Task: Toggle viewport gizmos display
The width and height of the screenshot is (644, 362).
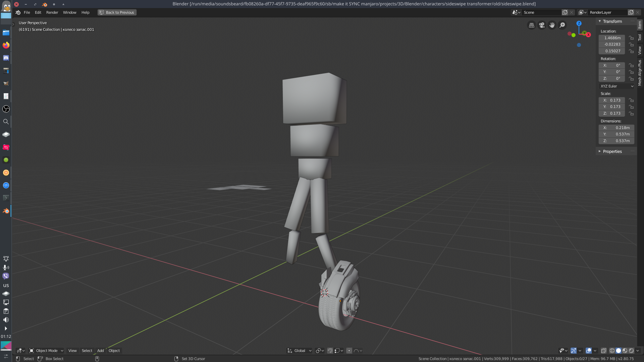Action: (574, 351)
